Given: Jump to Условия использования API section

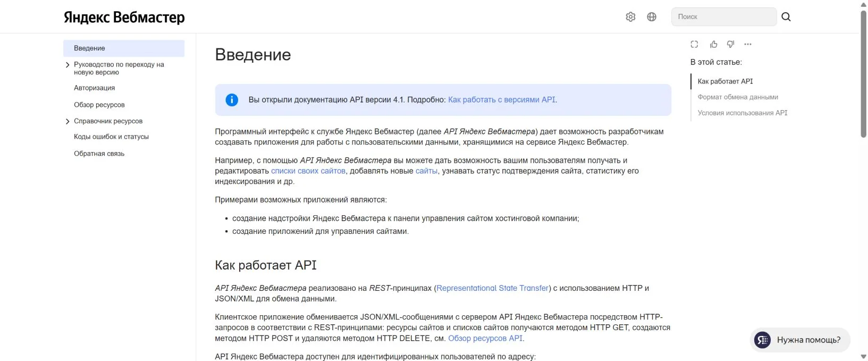Looking at the screenshot, I should pyautogui.click(x=743, y=113).
